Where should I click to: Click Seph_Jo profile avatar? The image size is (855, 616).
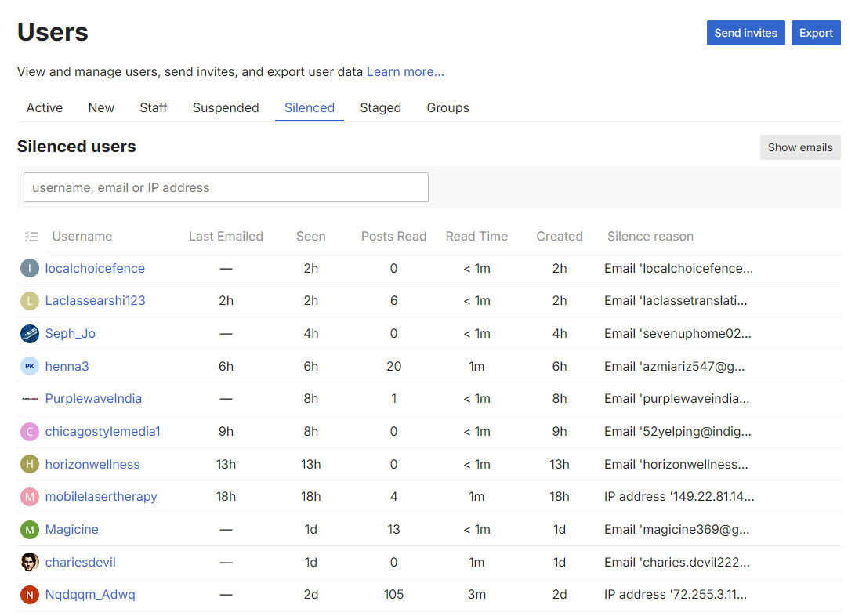click(x=30, y=334)
